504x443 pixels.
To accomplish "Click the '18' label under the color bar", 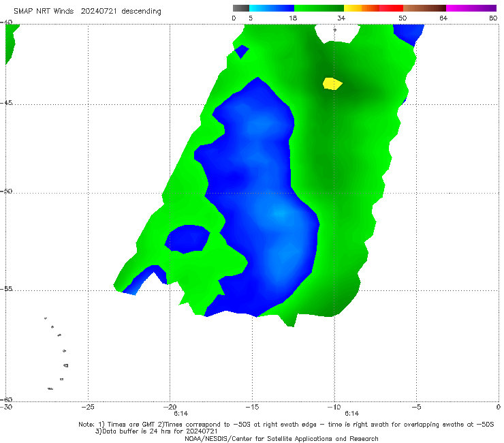I will [x=293, y=18].
